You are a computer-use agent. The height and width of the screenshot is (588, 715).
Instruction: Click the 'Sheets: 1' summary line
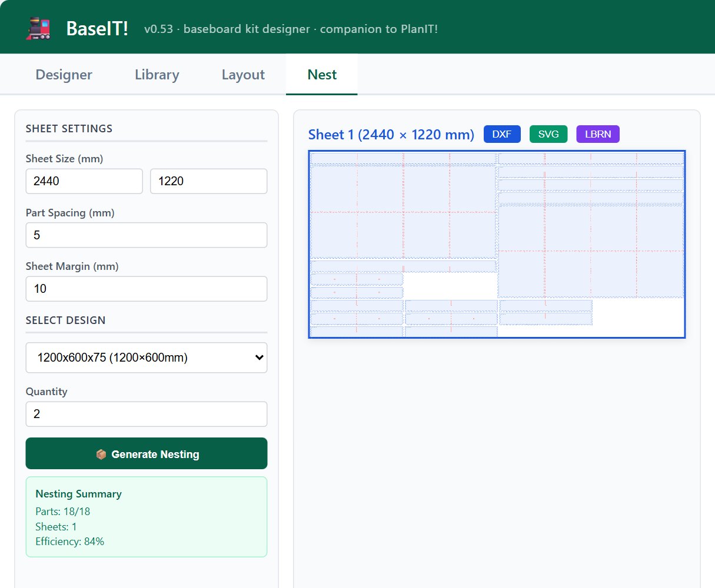(56, 527)
